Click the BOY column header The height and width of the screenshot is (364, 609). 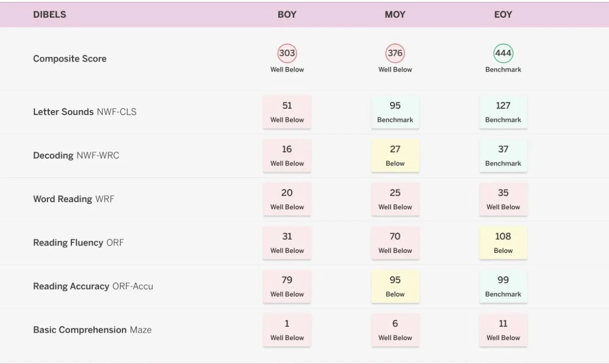point(287,15)
